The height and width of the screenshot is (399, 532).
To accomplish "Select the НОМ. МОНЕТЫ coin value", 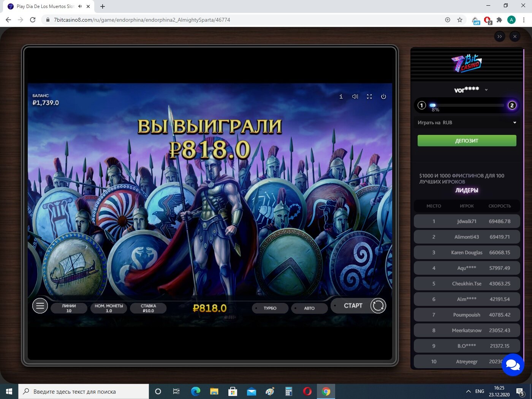I will [x=109, y=308].
